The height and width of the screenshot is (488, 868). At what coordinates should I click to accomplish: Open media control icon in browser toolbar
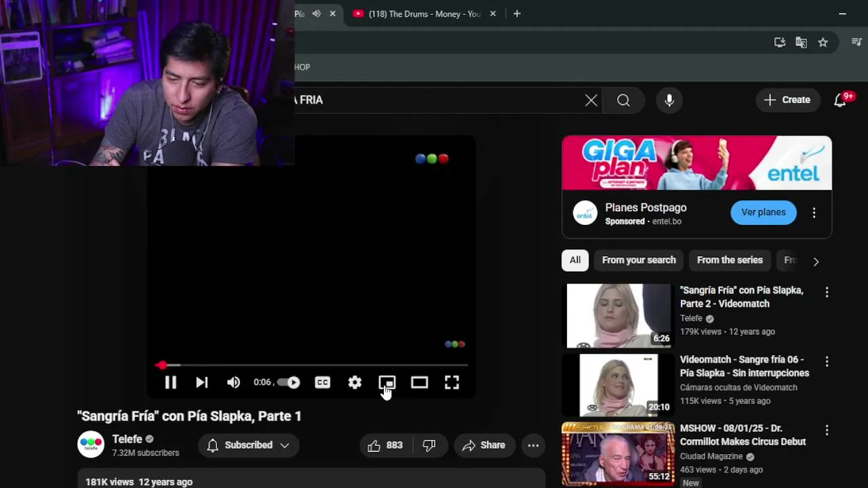[856, 43]
